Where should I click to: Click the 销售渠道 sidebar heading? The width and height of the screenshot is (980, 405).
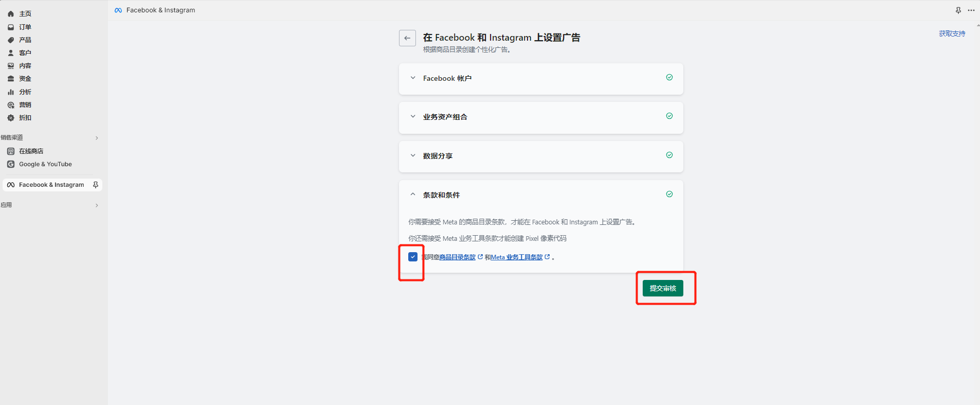click(12, 137)
